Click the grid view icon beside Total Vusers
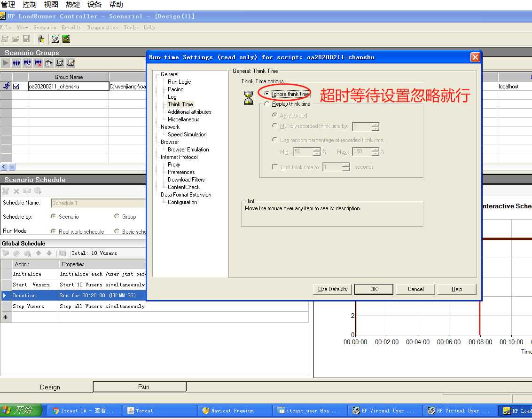The width and height of the screenshot is (532, 419). pyautogui.click(x=63, y=253)
